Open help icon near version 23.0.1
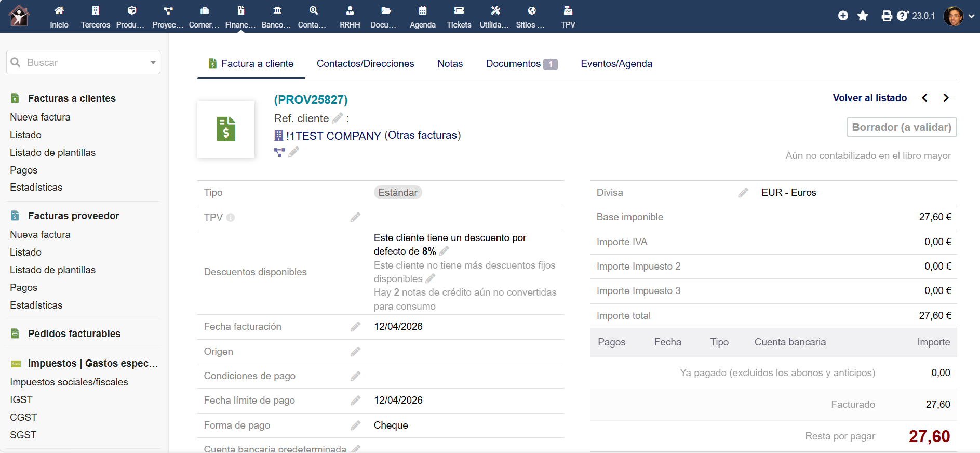The width and height of the screenshot is (980, 453). pyautogui.click(x=903, y=16)
